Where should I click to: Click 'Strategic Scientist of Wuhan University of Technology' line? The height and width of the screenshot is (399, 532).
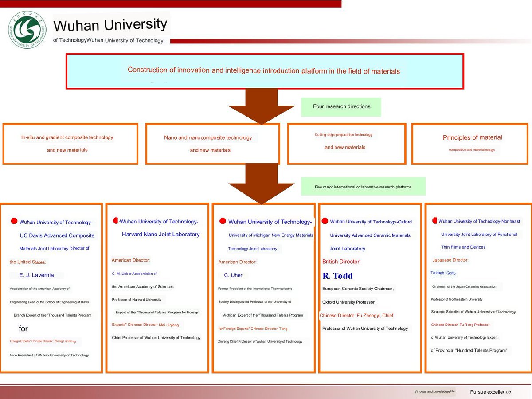coord(473,312)
